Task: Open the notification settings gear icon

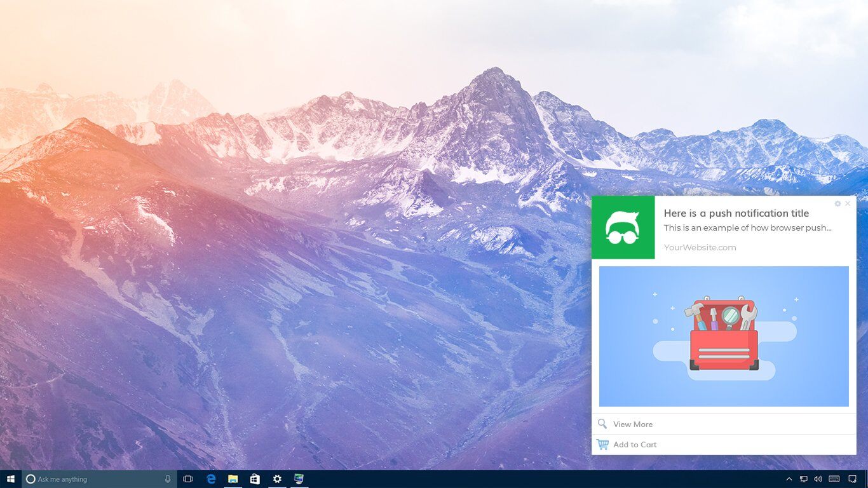Action: point(837,204)
